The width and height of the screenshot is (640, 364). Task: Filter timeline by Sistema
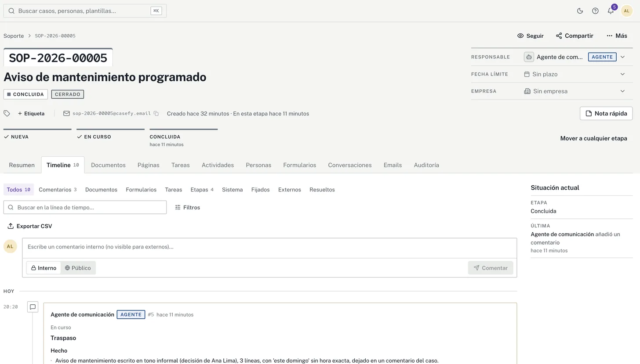tap(232, 190)
